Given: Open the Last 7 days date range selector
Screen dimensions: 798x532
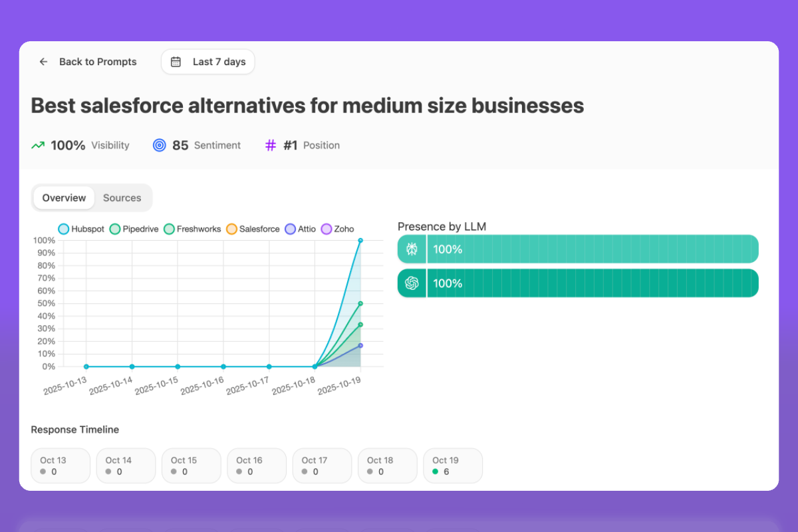Looking at the screenshot, I should [208, 61].
